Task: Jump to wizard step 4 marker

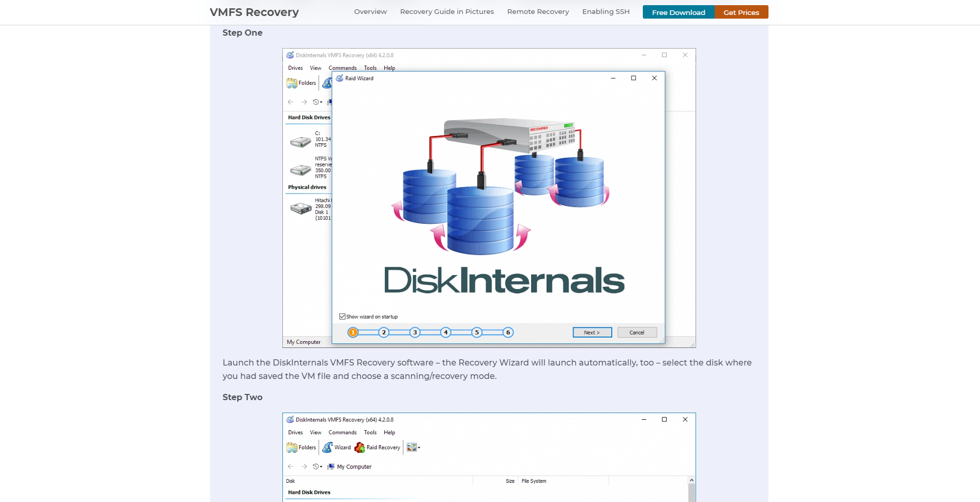Action: (x=446, y=332)
